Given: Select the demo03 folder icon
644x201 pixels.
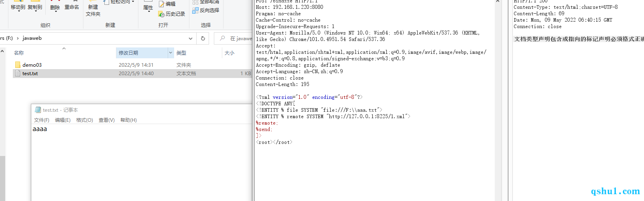Looking at the screenshot, I should (x=18, y=65).
